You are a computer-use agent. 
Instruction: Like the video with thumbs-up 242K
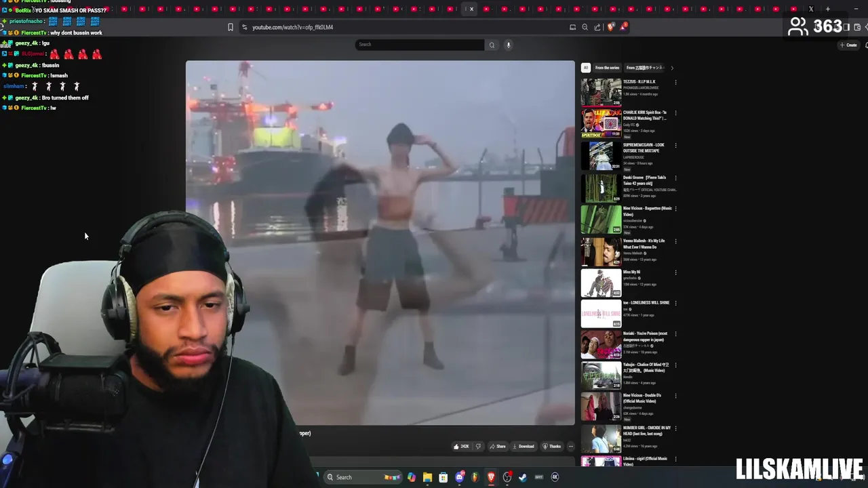pos(461,447)
